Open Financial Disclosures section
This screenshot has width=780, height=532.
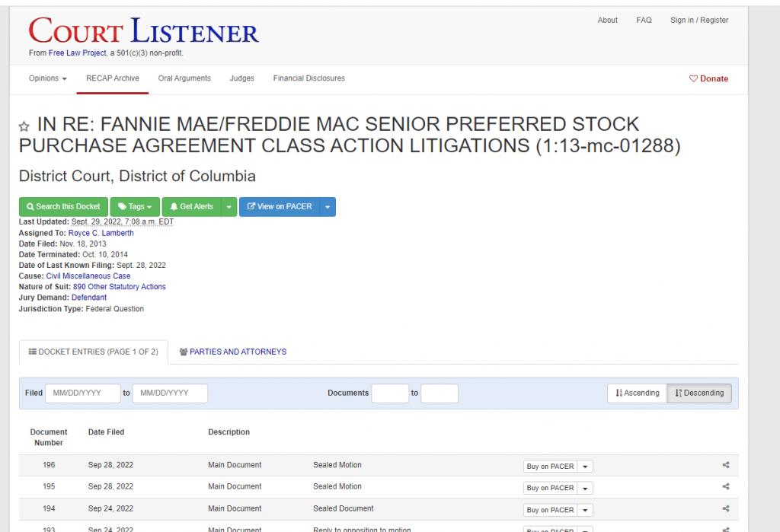[x=309, y=78]
